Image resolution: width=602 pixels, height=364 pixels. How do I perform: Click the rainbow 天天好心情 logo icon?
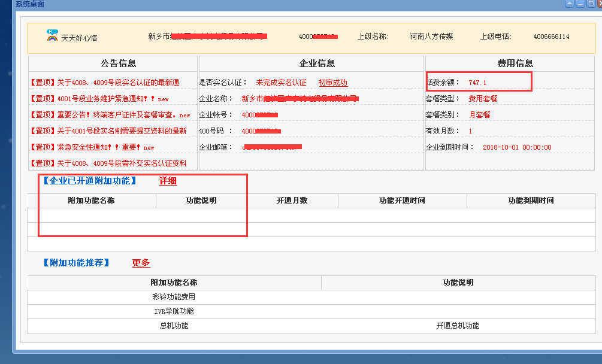pos(52,36)
